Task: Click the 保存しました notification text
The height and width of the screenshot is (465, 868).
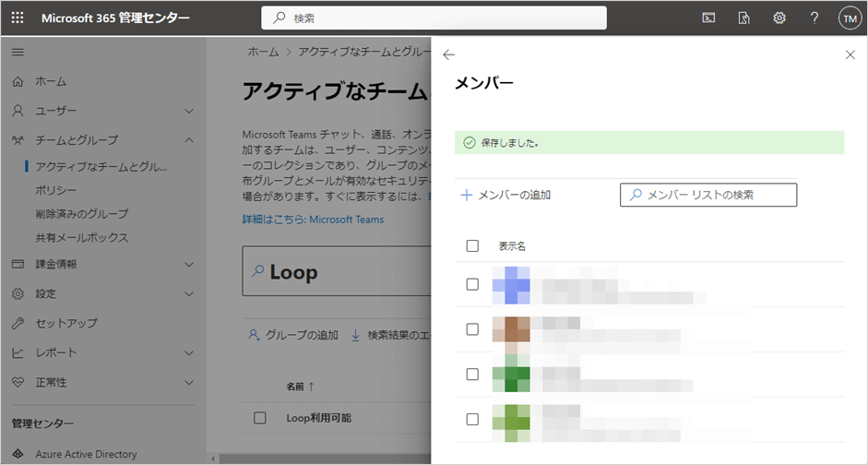Action: point(510,143)
